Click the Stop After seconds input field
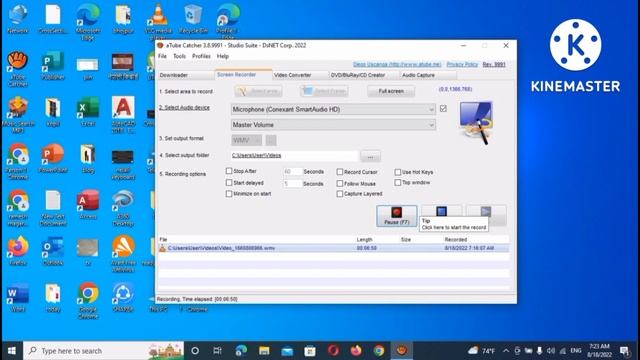Screen dimensions: 640x360 [x=293, y=172]
